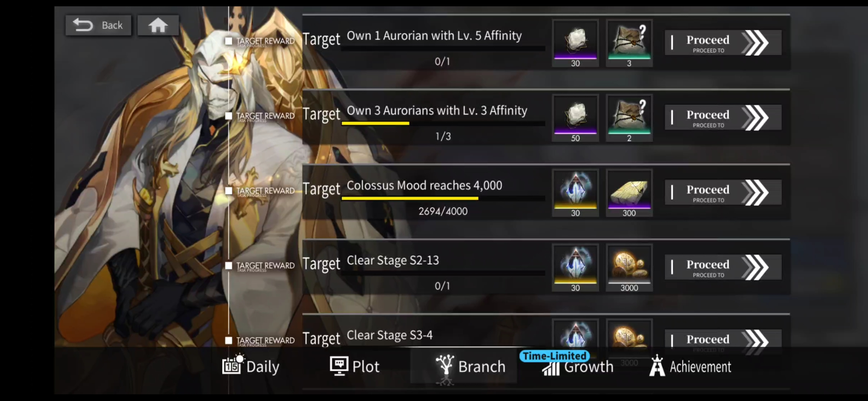
Task: Open the Plot tab
Action: coord(355,366)
